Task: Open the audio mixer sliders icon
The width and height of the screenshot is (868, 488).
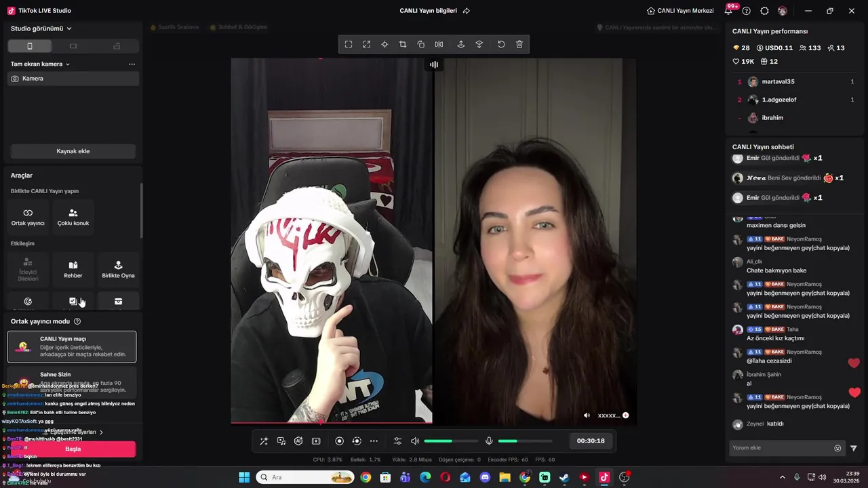Action: tap(398, 441)
